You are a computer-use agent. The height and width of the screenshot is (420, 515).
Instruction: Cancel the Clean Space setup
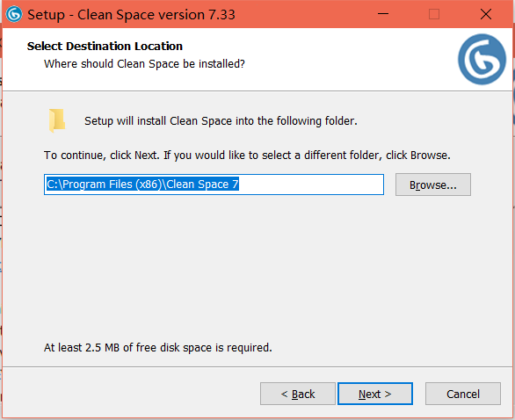(463, 394)
